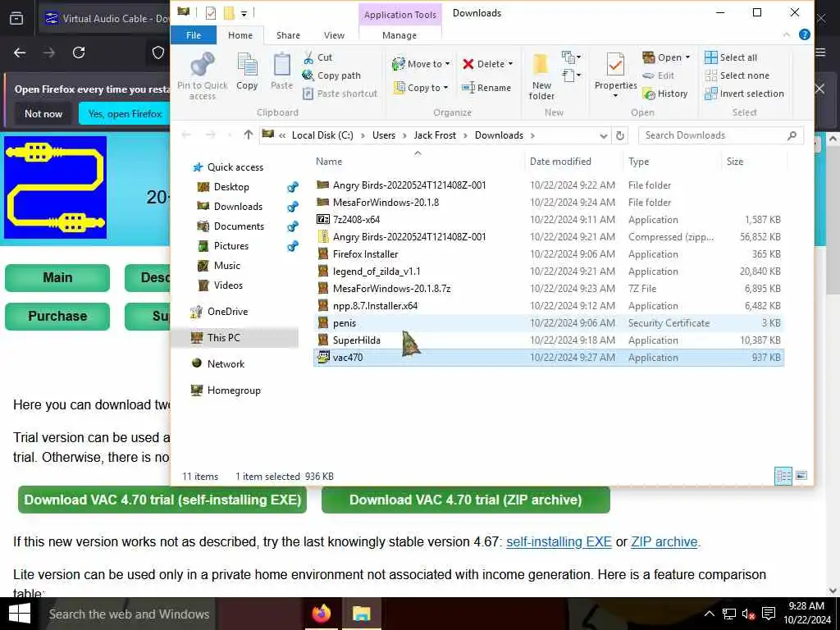Click Select none in the ribbon
Image resolution: width=840 pixels, height=630 pixels.
tap(737, 75)
